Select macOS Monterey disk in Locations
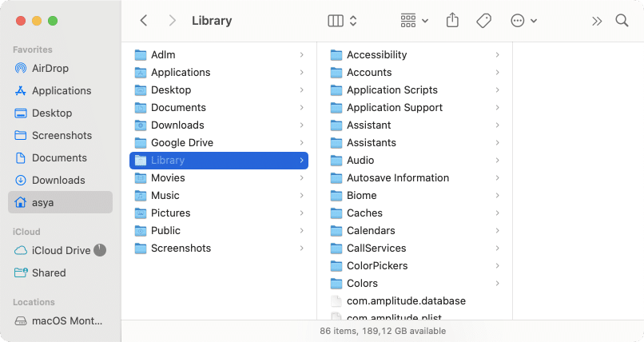 click(60, 320)
